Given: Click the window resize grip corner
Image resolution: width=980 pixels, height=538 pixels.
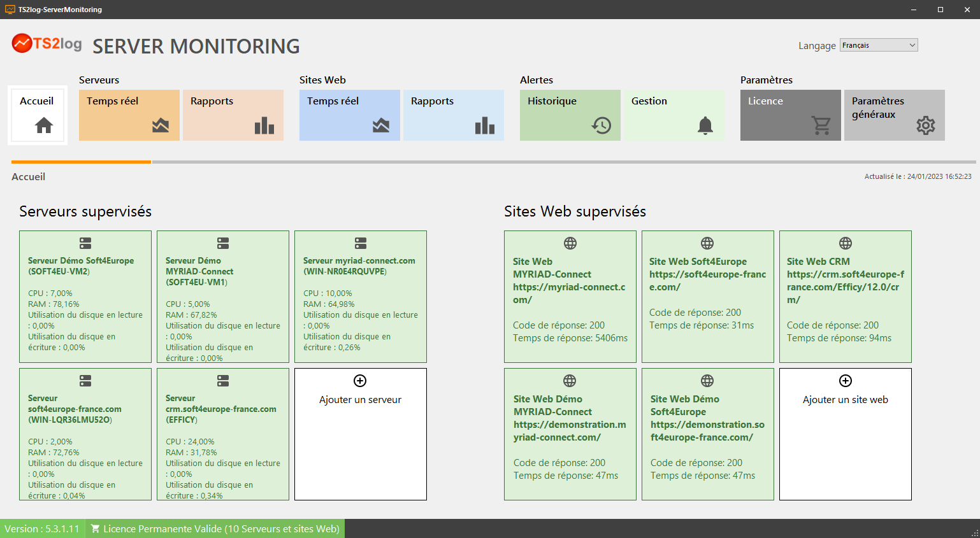Looking at the screenshot, I should coord(975,533).
